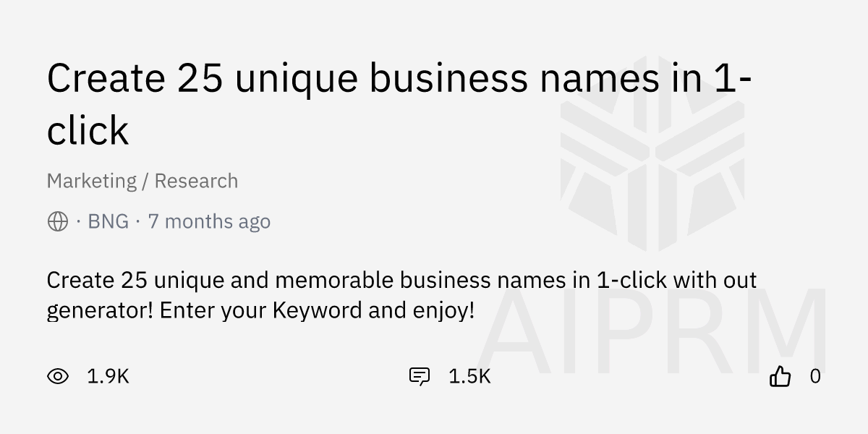Click the eye views icon

tap(58, 376)
